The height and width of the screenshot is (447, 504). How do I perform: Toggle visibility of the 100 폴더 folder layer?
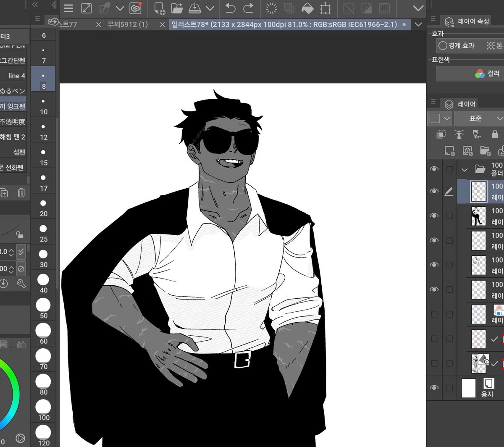point(434,169)
